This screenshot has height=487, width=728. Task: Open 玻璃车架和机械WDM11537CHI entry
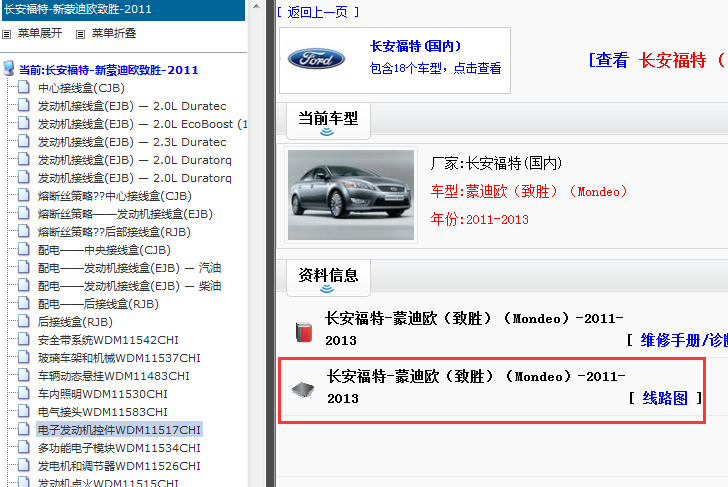[x=119, y=358]
